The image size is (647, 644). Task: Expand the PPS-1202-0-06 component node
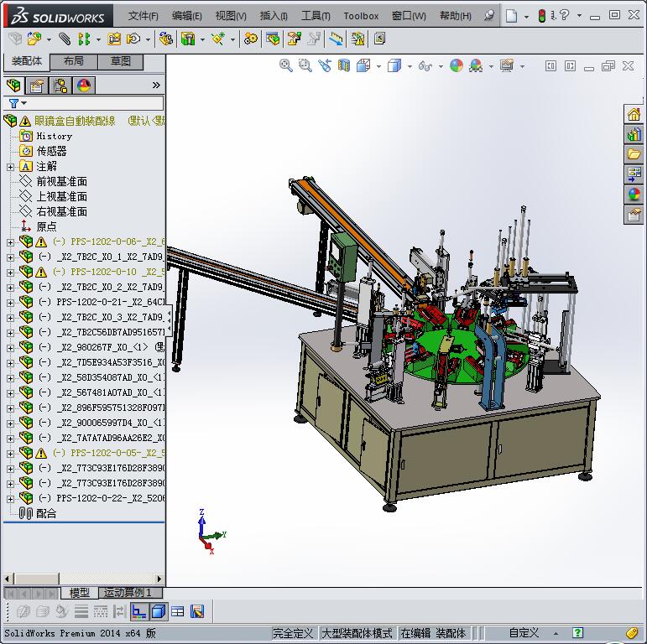point(10,242)
